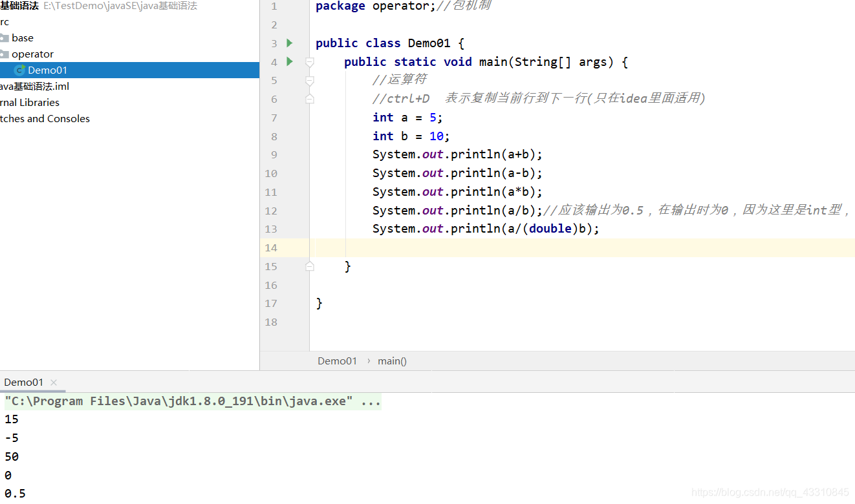Click the //运算符 comment
Image resolution: width=855 pixels, height=504 pixels.
click(400, 80)
